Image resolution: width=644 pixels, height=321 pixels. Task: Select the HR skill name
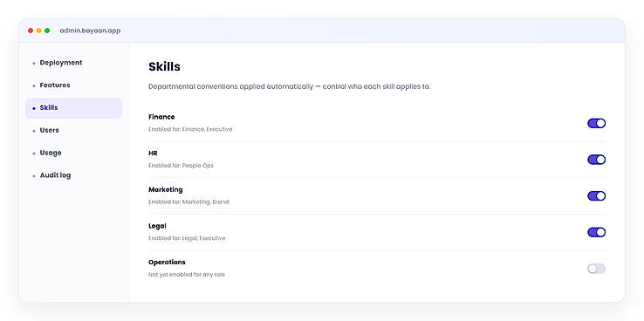click(x=153, y=154)
